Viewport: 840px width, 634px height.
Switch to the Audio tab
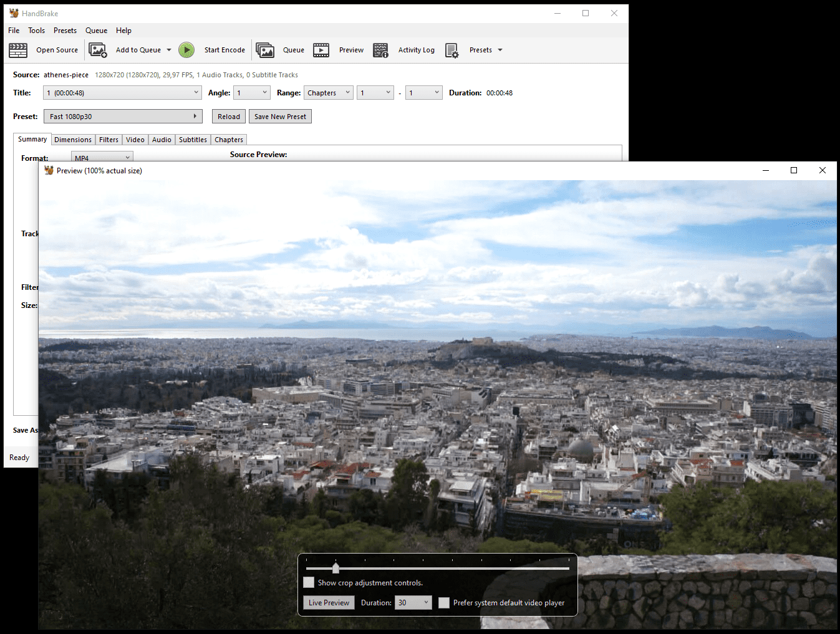click(162, 140)
